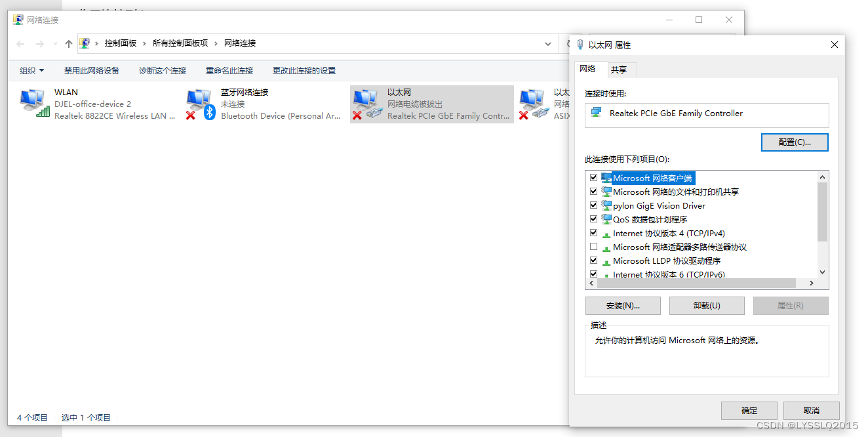868x437 pixels.
Task: Select the Bluetooth network connection icon
Action: (201, 104)
